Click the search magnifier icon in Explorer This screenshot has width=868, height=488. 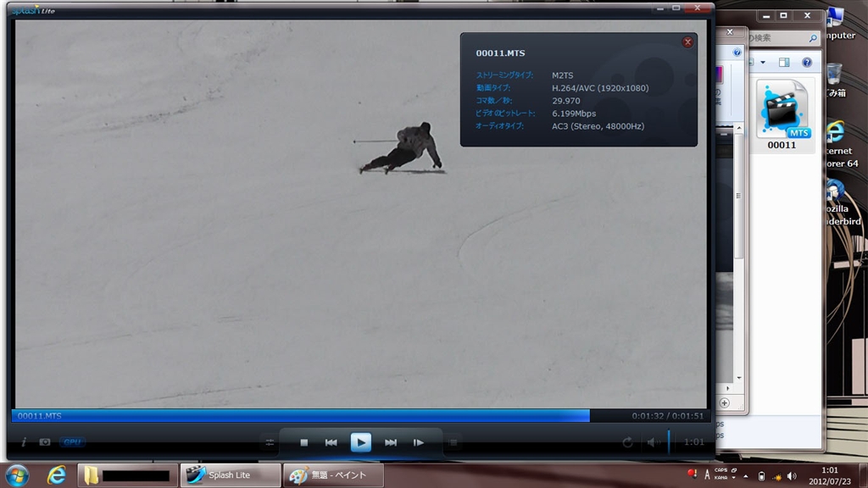813,38
